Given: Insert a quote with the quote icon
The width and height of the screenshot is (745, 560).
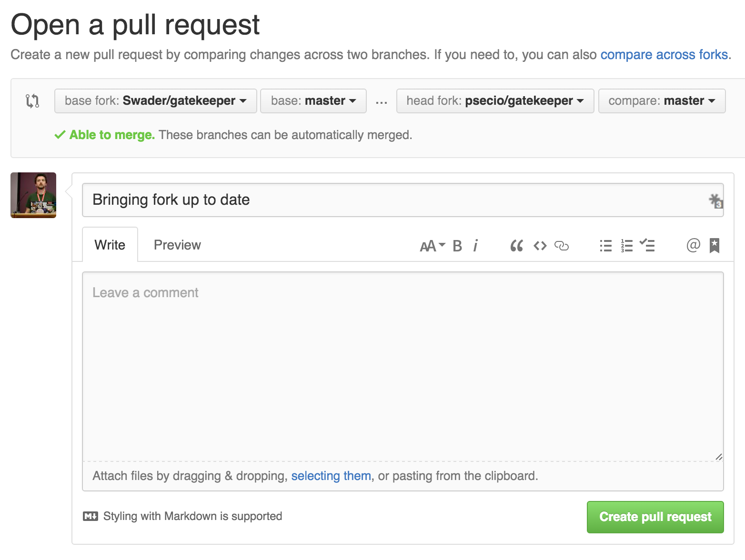Looking at the screenshot, I should 516,246.
